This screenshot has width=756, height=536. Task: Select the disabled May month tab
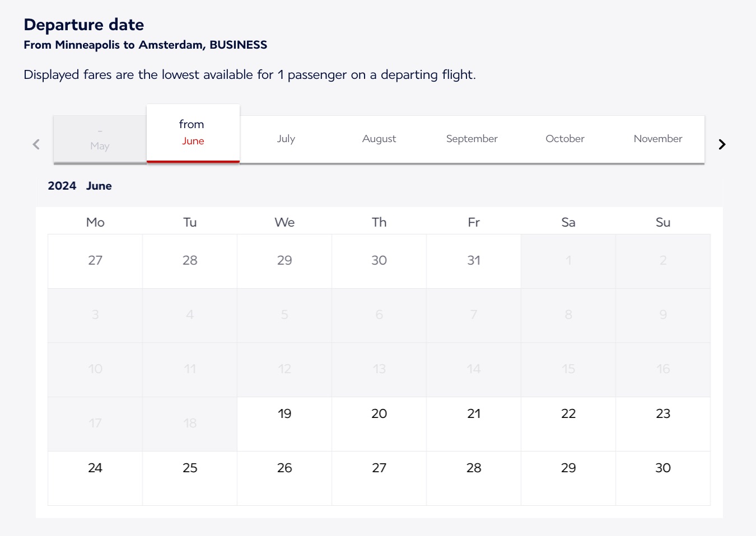(99, 139)
